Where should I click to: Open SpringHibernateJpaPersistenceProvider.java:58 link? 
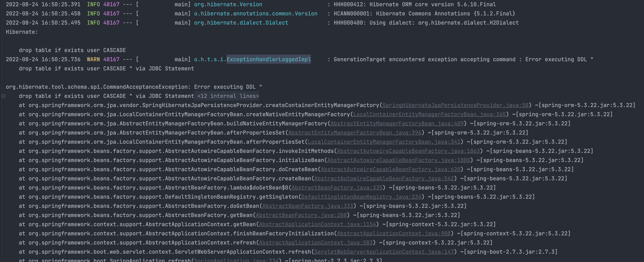tap(455, 105)
